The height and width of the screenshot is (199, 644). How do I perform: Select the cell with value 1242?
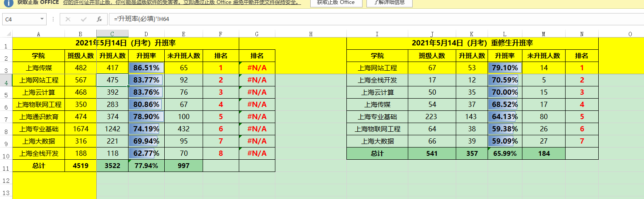pos(112,129)
